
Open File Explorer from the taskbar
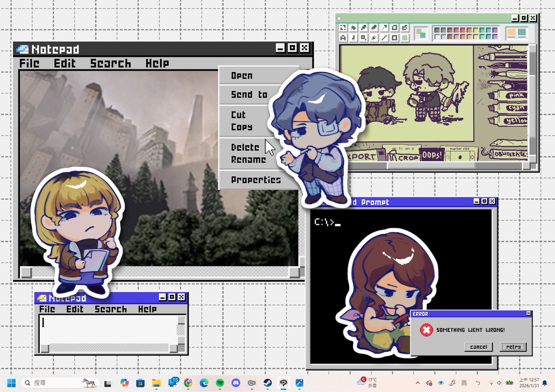click(x=156, y=383)
